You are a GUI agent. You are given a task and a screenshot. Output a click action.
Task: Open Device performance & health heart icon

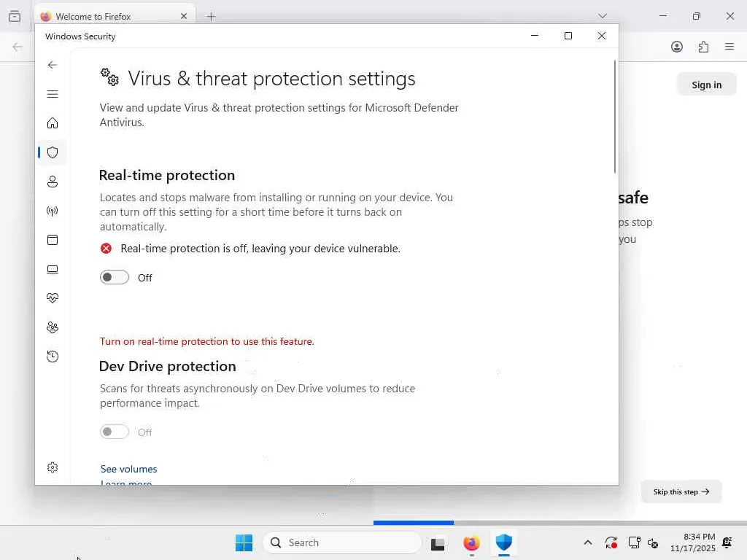tap(53, 298)
